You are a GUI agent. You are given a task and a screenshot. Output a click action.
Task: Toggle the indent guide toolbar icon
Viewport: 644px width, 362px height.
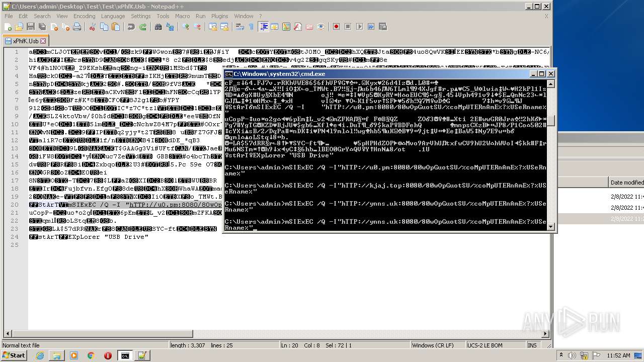coord(263,27)
